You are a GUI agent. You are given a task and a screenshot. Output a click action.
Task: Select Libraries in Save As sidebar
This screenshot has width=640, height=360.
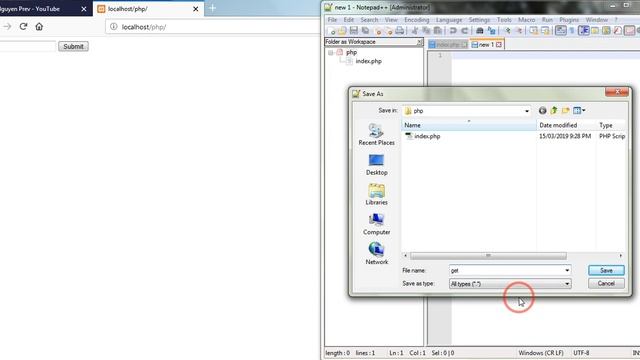click(376, 194)
